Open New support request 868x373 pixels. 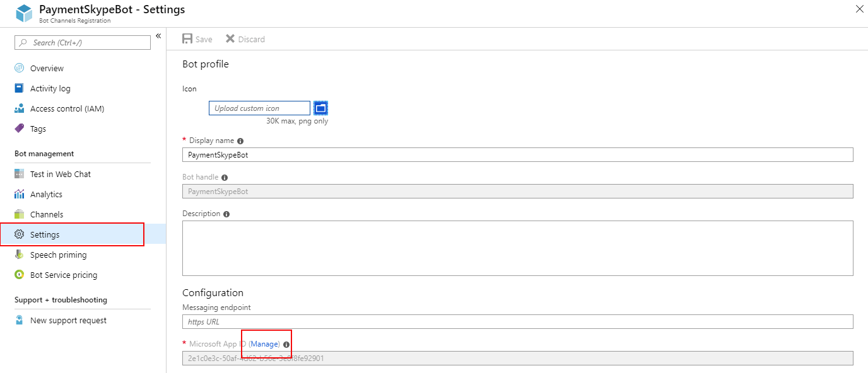pos(68,320)
